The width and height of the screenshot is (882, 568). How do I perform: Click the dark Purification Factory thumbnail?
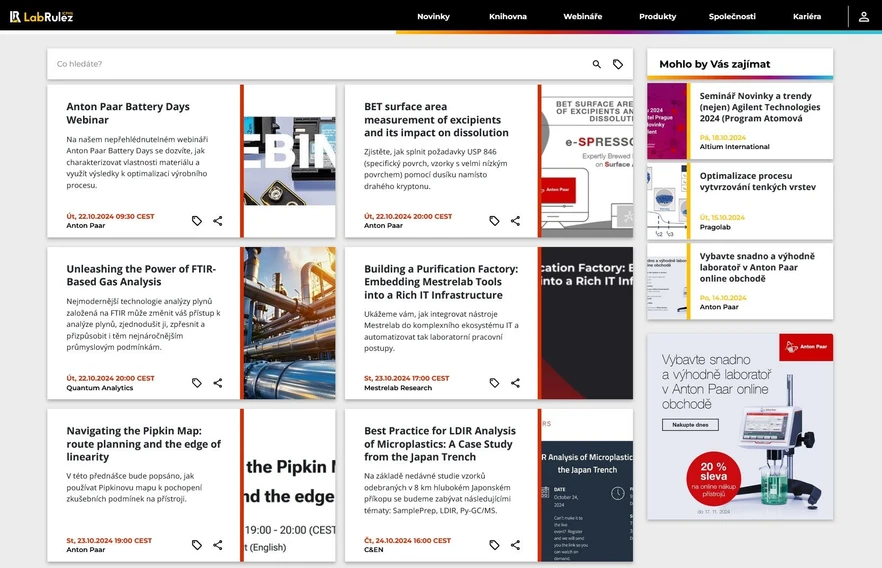coord(587,323)
